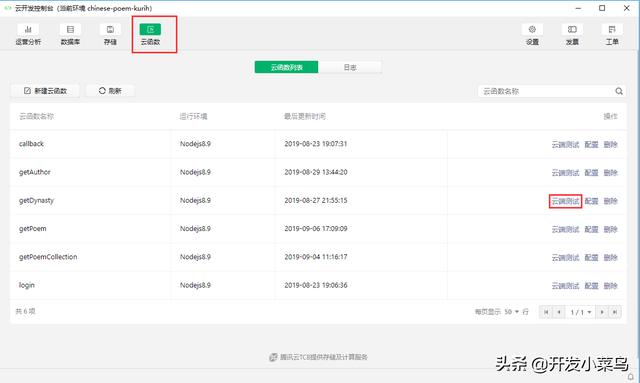Screen dimensions: 640x383
Task: Click 云端测试 for callback
Action: 565,144
